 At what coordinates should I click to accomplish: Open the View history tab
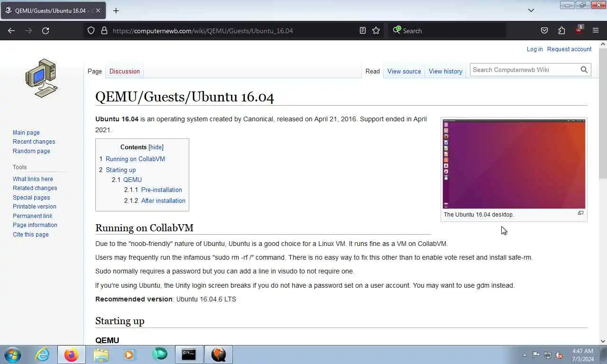[445, 71]
